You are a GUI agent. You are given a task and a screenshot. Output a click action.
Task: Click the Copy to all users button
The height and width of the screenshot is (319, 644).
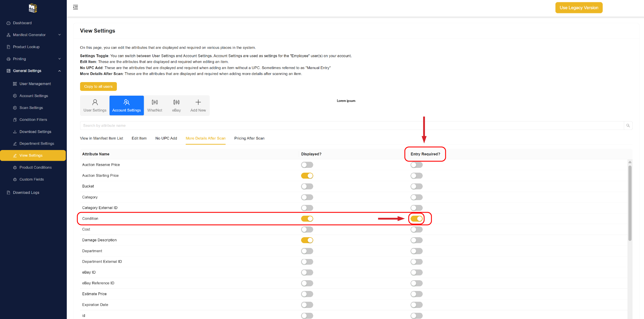98,86
